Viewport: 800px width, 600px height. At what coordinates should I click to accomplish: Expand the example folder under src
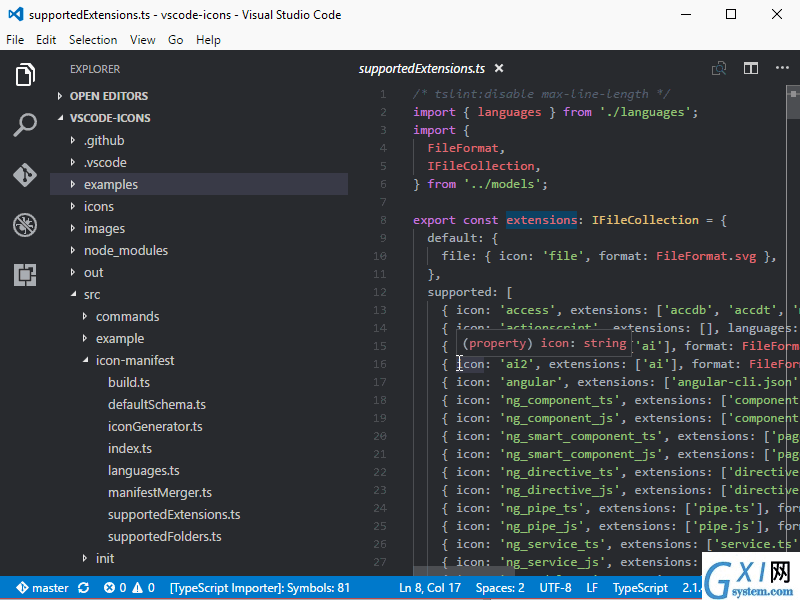(x=85, y=338)
